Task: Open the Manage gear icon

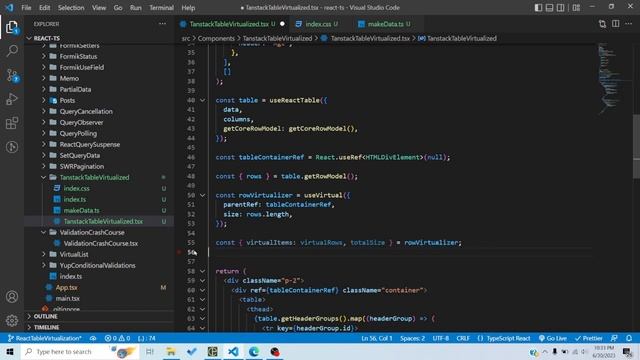Action: click(12, 320)
